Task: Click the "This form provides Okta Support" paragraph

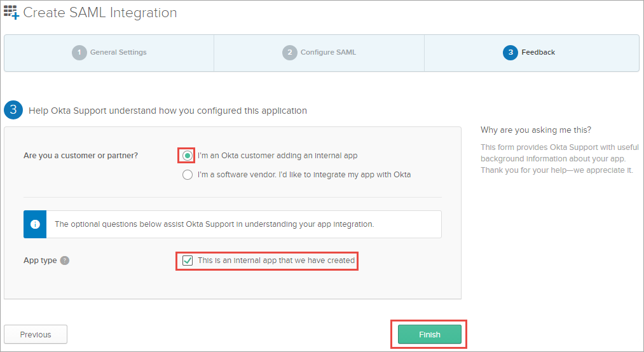Action: 560,159
